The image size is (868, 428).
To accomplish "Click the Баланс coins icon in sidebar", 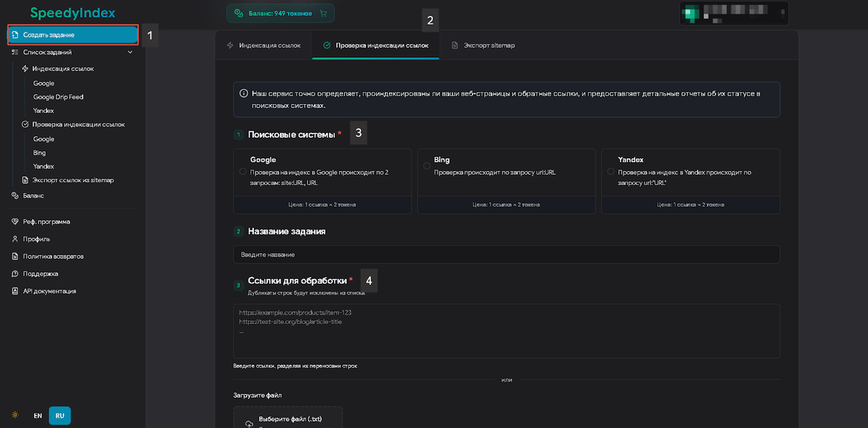I will tap(15, 195).
